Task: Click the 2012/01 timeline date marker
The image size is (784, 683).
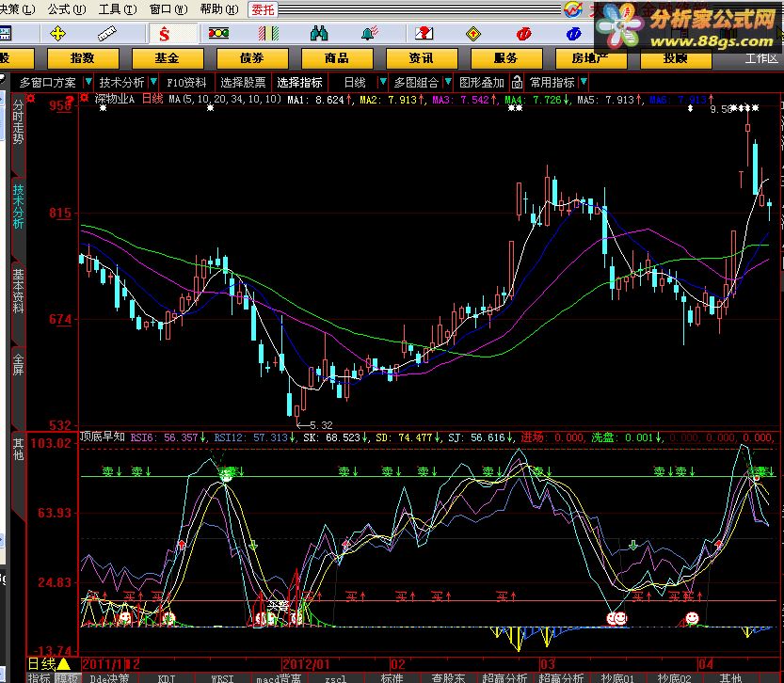Action: tap(306, 664)
